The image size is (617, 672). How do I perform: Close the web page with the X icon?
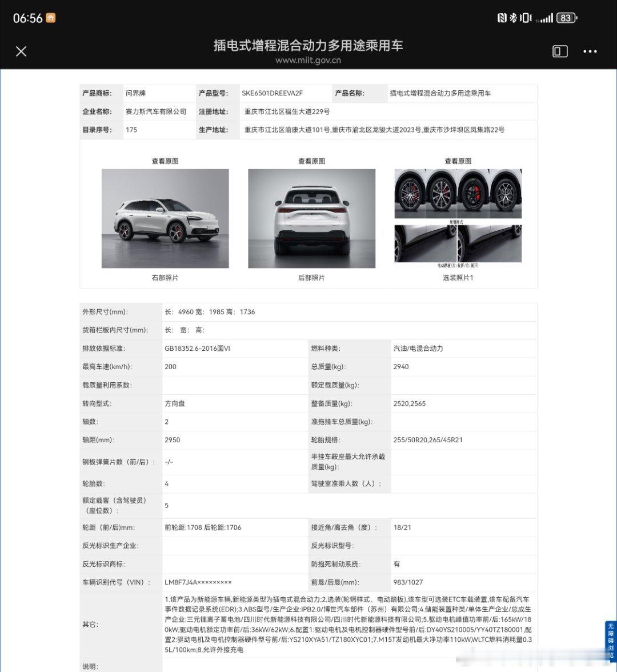[21, 51]
